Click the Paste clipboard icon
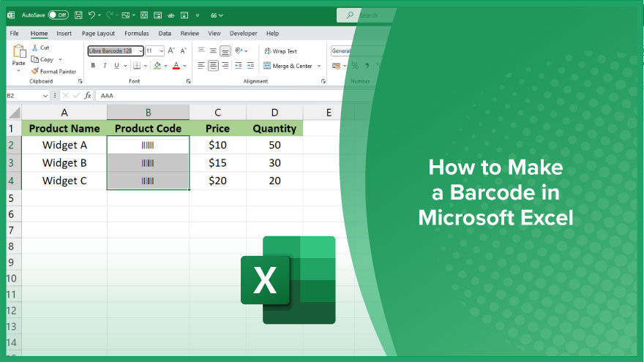 click(x=19, y=51)
